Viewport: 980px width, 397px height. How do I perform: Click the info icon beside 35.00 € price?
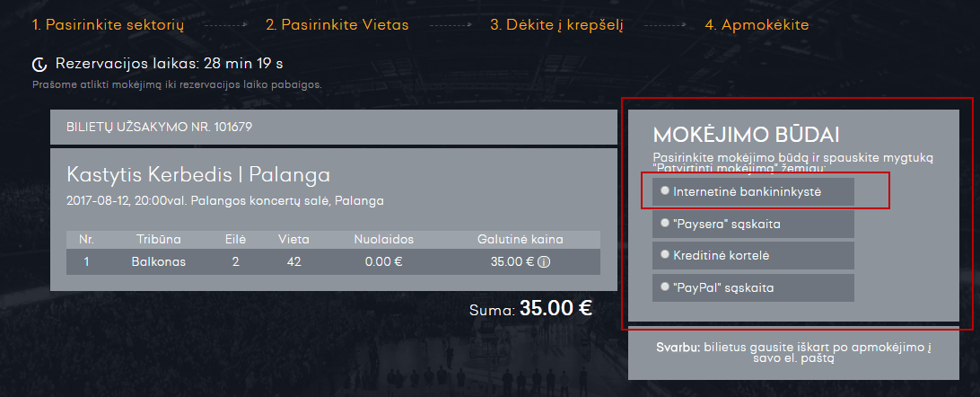[x=544, y=262]
